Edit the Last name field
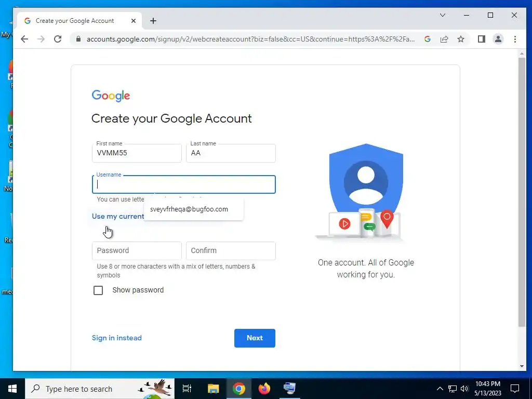Image resolution: width=532 pixels, height=399 pixels. [x=231, y=153]
